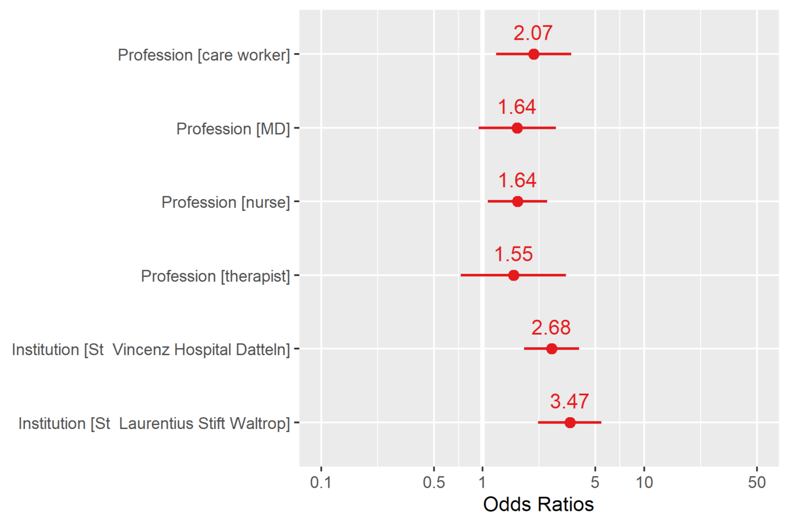Click the "Institution [St Laurentius Stift Waltrop]" label
812x518 pixels.
pyautogui.click(x=154, y=423)
